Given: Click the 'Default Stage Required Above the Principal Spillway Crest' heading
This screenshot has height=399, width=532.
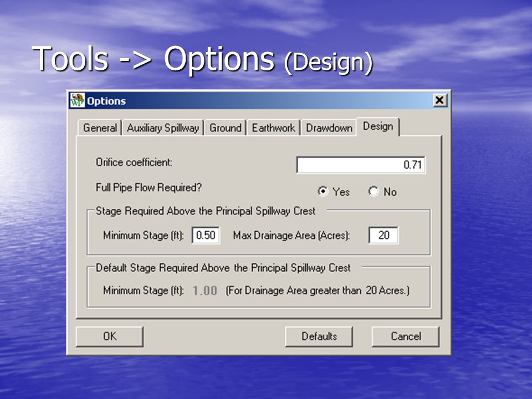Looking at the screenshot, I should (x=223, y=268).
